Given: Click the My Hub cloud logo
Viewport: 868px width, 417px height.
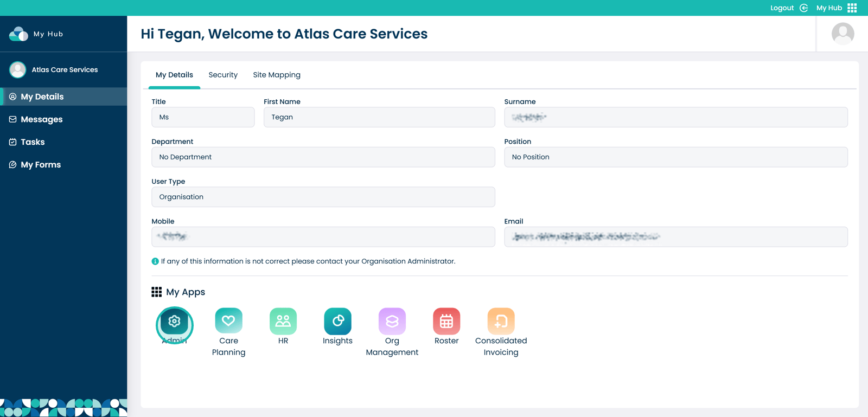Looking at the screenshot, I should pos(18,34).
